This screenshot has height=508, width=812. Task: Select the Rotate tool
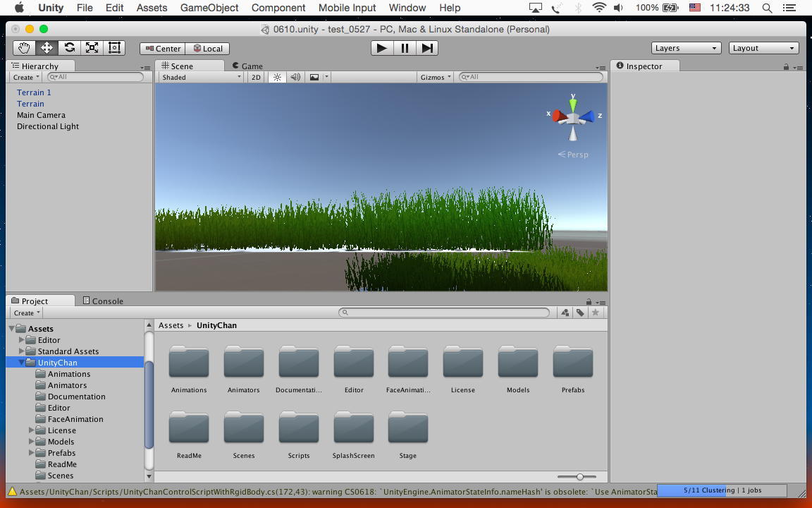coord(69,48)
